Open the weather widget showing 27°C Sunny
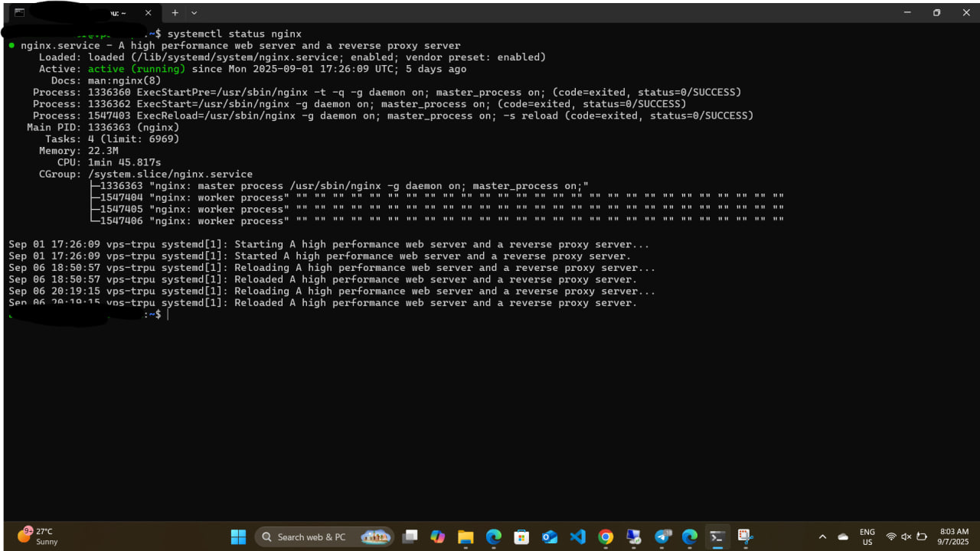 pos(38,536)
